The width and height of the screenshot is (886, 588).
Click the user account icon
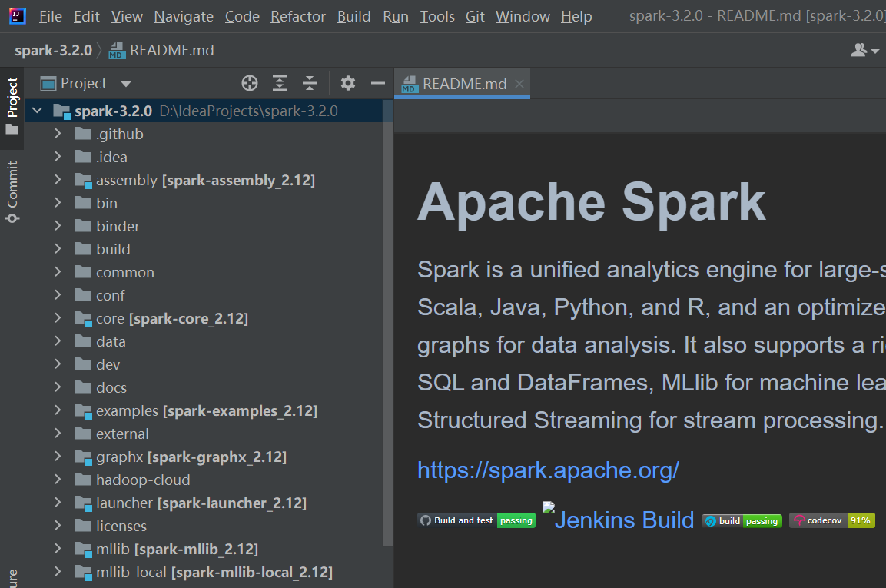pos(859,50)
